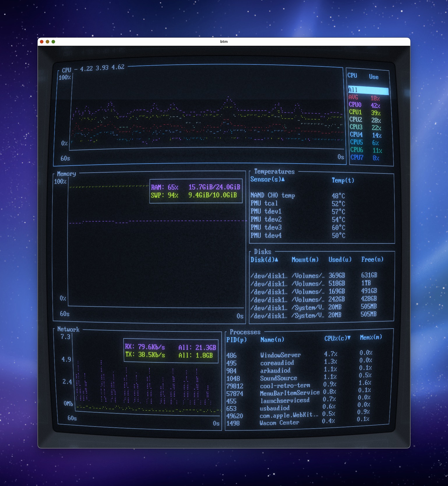Image resolution: width=448 pixels, height=486 pixels.
Task: Sort temperatures by Temp(t) column
Action: click(343, 180)
